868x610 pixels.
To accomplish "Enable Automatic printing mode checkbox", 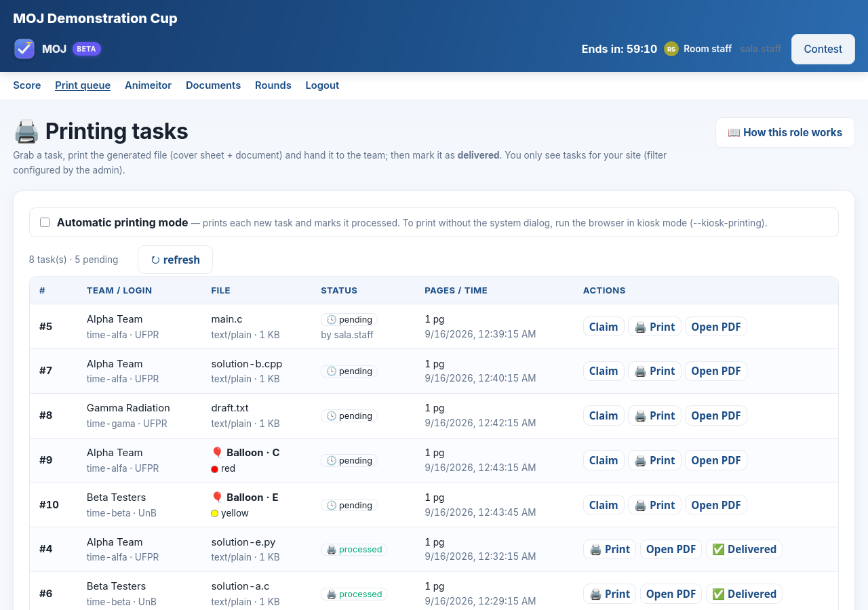I will [x=45, y=222].
